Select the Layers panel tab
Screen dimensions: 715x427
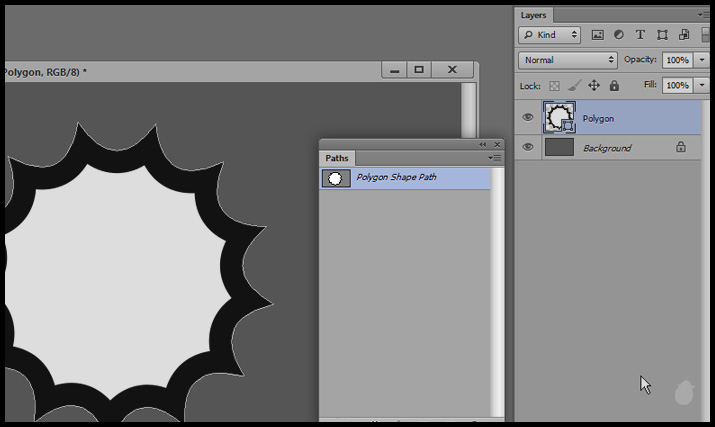tap(534, 15)
